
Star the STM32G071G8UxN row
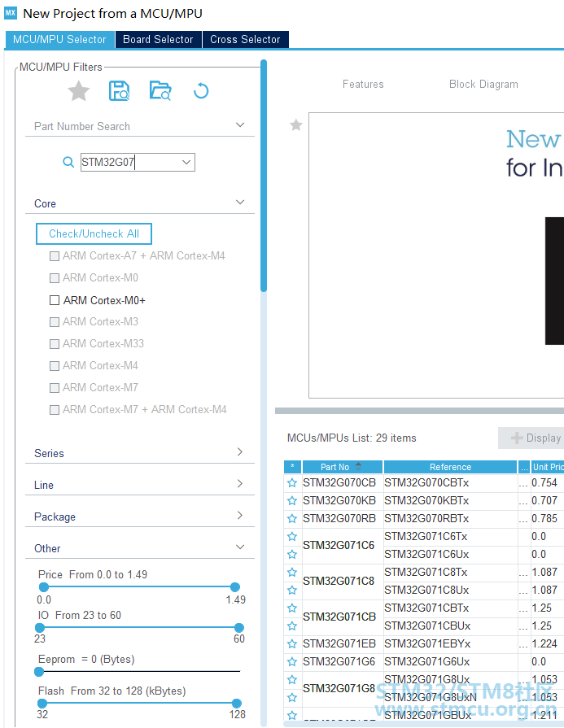291,697
